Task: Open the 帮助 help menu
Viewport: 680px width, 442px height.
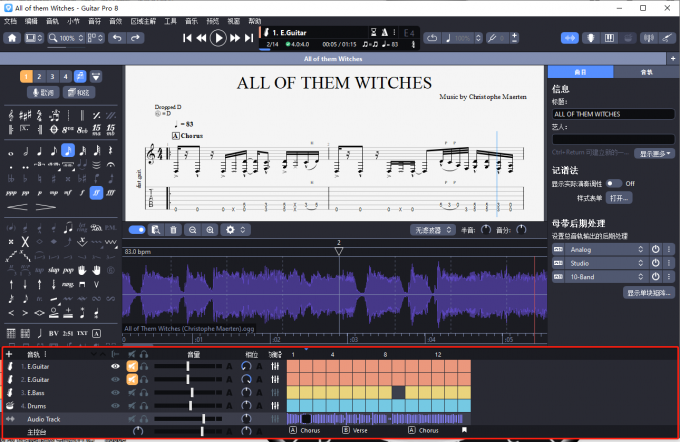Action: pos(255,21)
